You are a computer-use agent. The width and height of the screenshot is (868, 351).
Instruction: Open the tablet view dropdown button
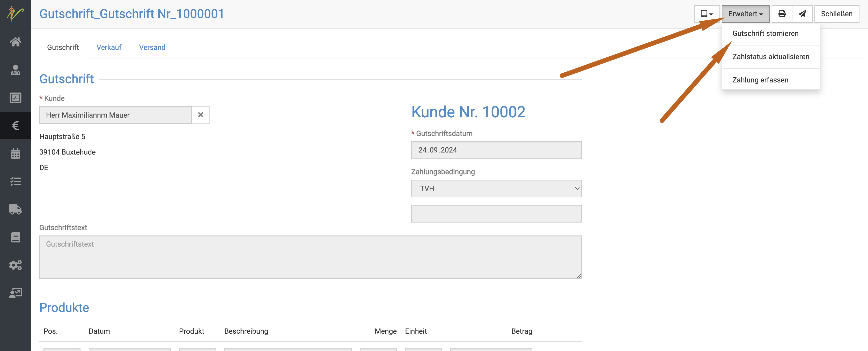(707, 14)
